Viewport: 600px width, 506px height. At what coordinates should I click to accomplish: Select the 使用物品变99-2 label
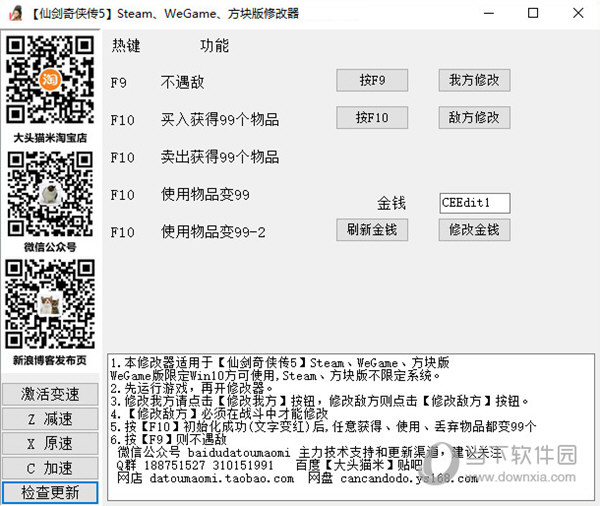[x=213, y=232]
